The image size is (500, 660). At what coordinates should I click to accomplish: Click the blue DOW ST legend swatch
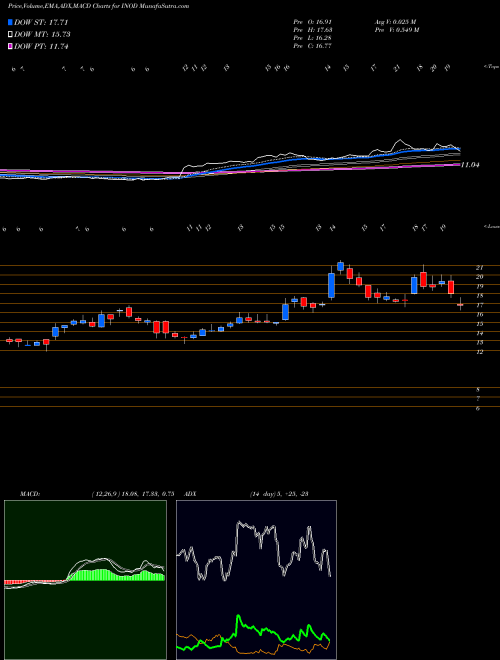[x=10, y=22]
